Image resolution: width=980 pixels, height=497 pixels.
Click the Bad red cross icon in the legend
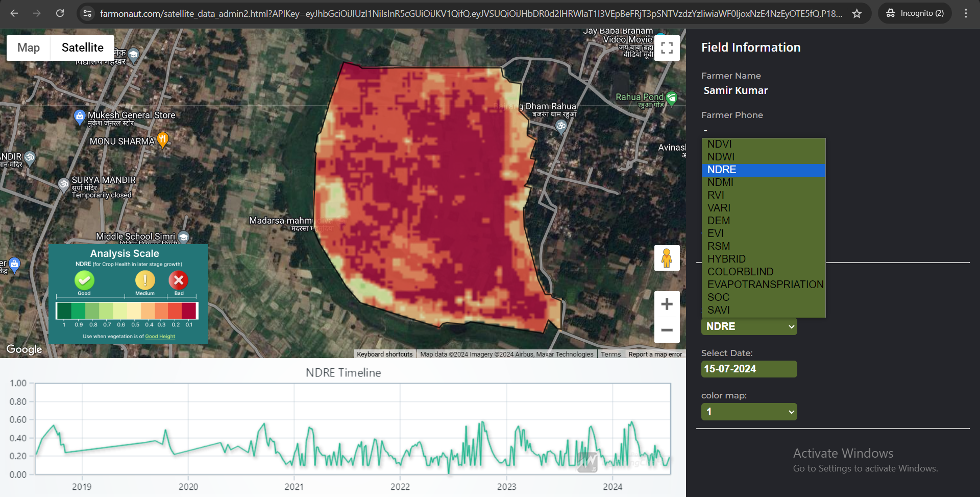click(179, 280)
